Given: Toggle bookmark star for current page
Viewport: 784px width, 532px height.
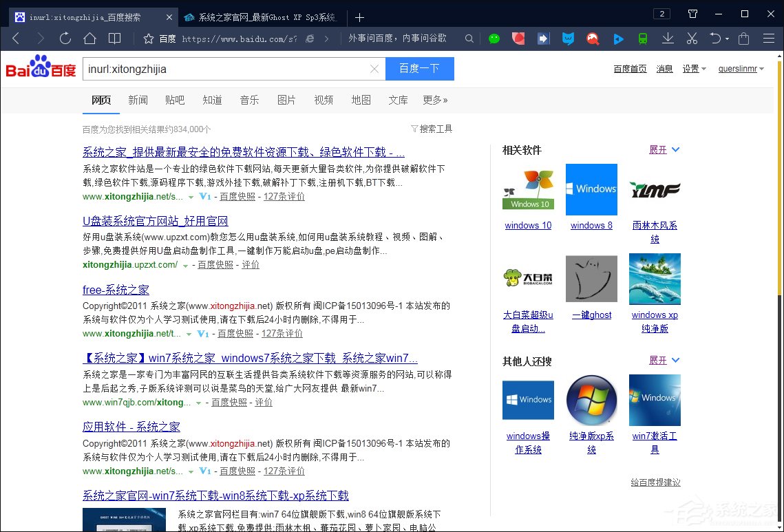Looking at the screenshot, I should point(147,39).
